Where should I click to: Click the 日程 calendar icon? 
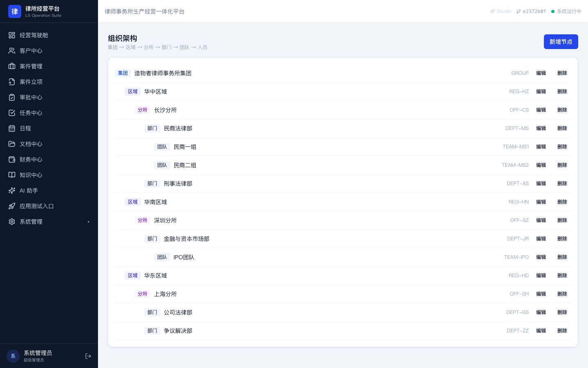pyautogui.click(x=12, y=128)
